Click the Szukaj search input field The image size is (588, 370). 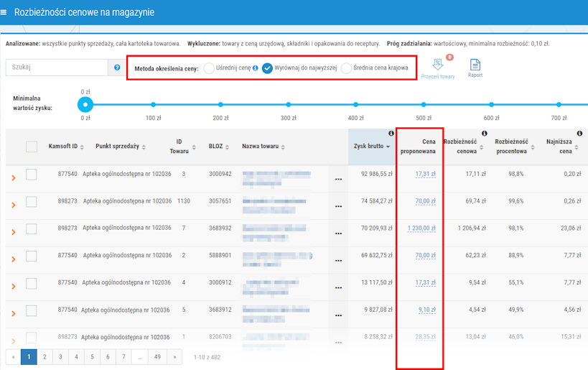coord(57,68)
